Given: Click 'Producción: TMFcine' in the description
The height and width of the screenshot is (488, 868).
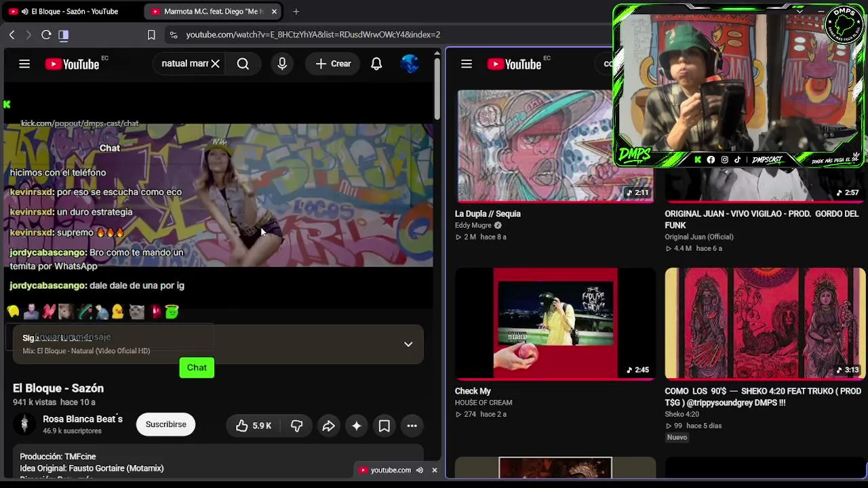Looking at the screenshot, I should point(58,457).
